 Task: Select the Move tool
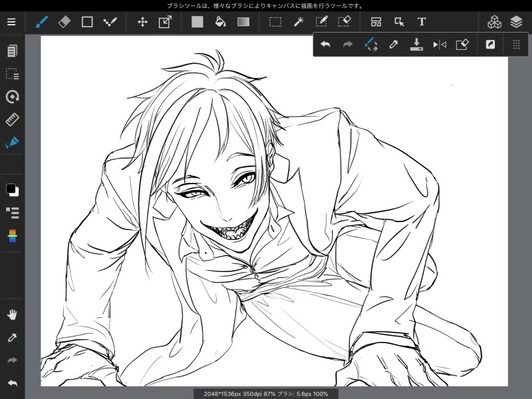pyautogui.click(x=142, y=22)
